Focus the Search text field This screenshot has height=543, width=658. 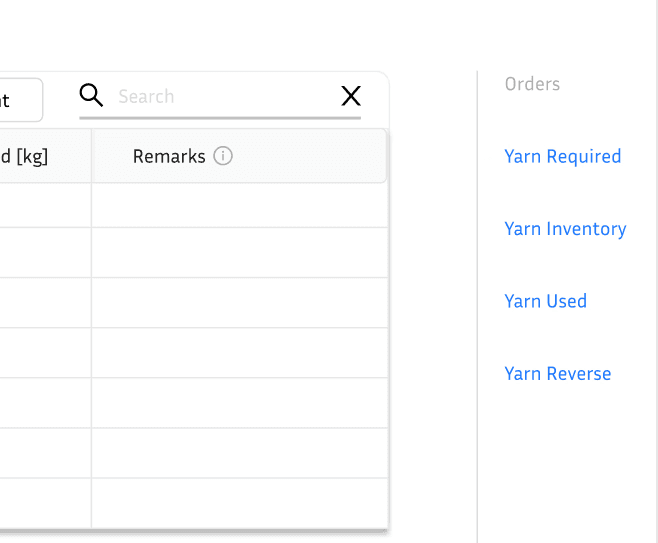pos(225,97)
